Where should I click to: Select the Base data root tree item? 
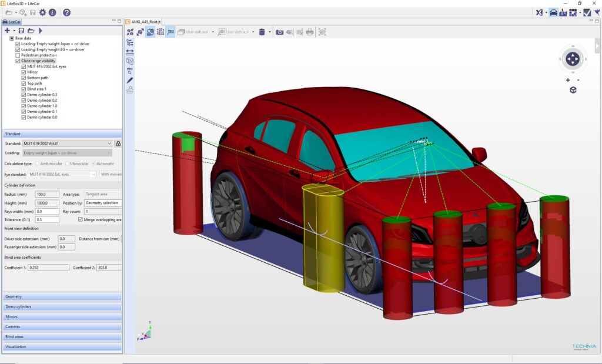[x=23, y=38]
